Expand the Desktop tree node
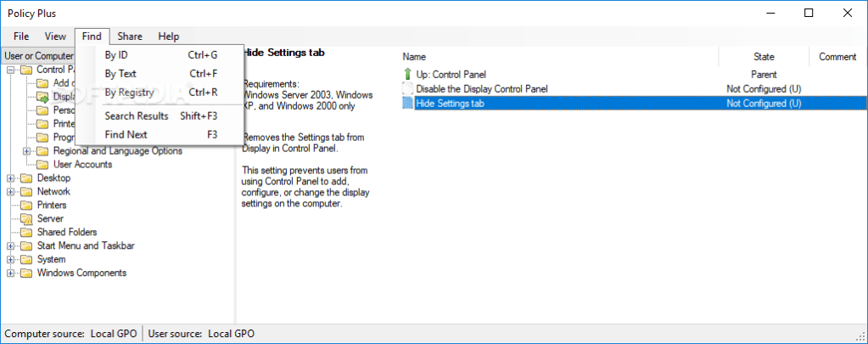 11,178
